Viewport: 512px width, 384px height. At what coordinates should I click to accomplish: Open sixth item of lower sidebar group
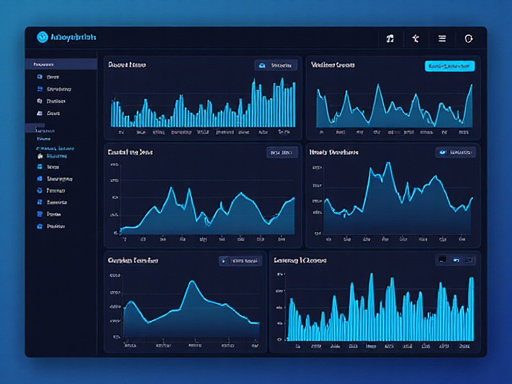49,214
